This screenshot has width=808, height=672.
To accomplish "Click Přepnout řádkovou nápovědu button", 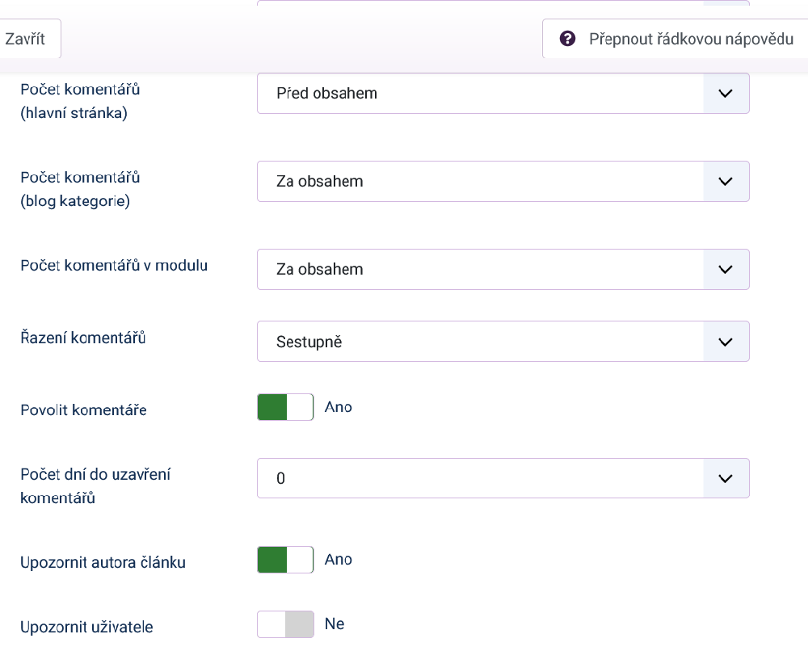I will [677, 39].
